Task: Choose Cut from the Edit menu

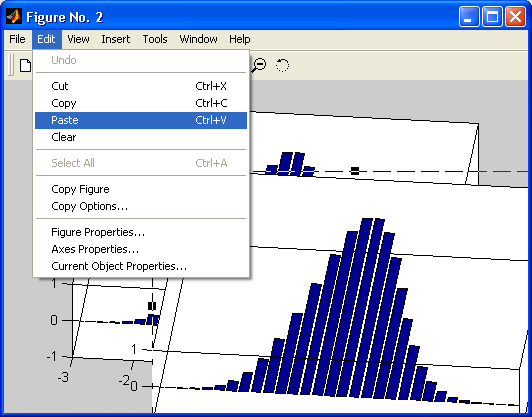Action: [x=141, y=86]
